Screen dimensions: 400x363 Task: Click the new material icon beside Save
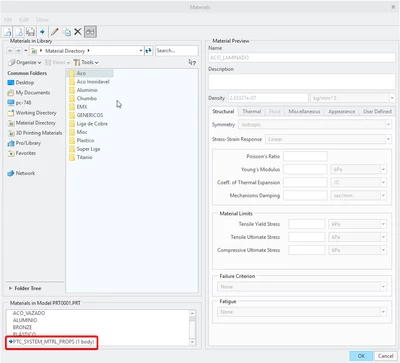click(x=19, y=32)
